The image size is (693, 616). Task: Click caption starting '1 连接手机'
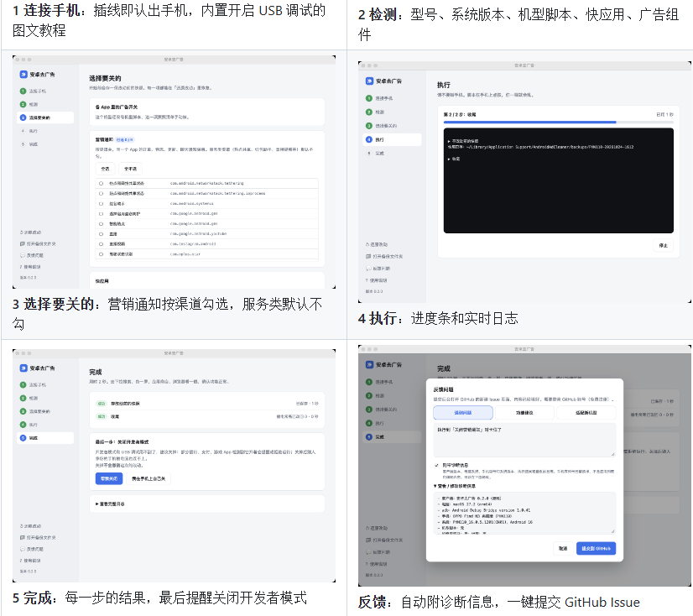pyautogui.click(x=169, y=20)
